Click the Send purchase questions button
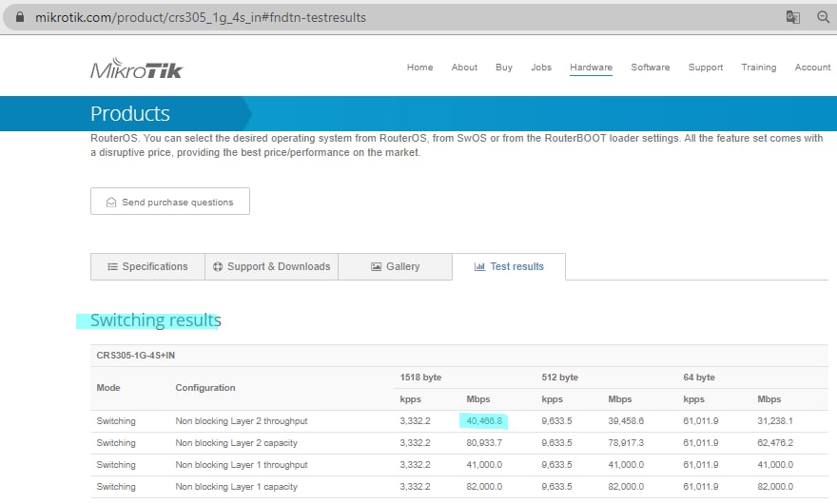The image size is (837, 504). pos(170,202)
